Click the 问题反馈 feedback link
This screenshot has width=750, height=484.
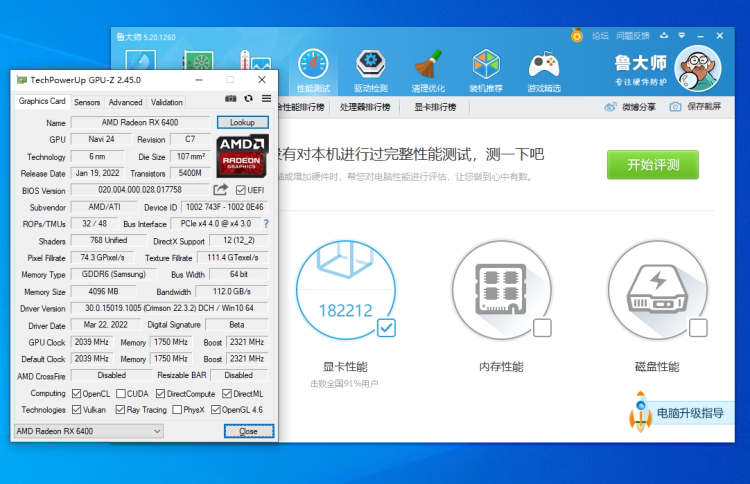633,36
